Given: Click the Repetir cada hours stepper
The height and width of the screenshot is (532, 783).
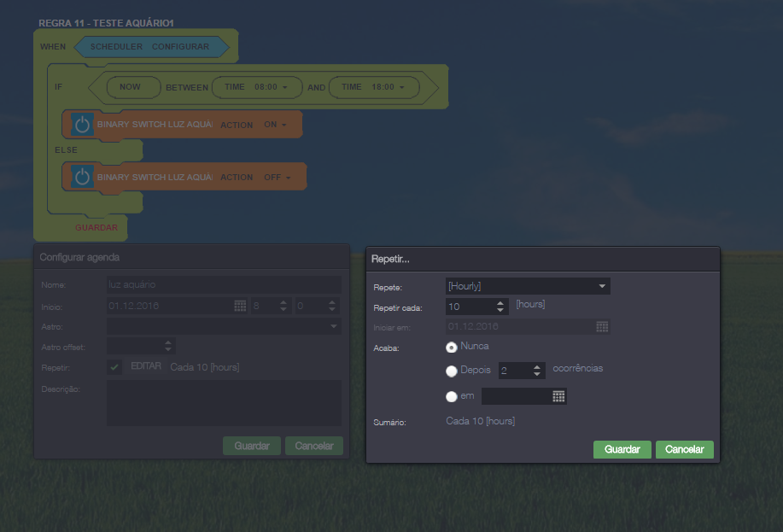Looking at the screenshot, I should pos(500,306).
